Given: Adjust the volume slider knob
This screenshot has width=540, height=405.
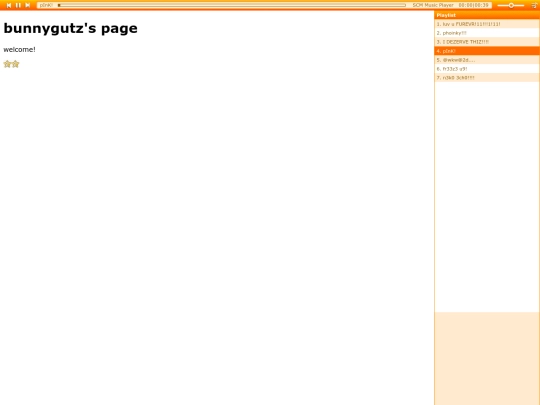Looking at the screenshot, I should click(x=511, y=5).
